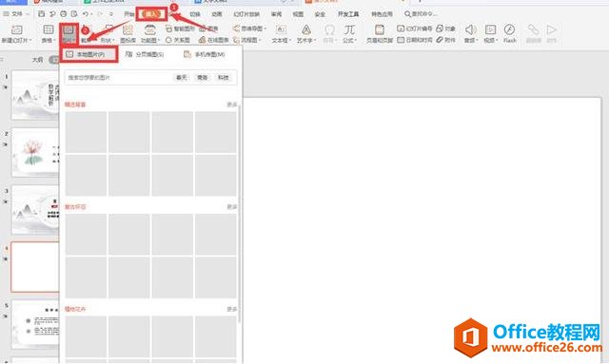Switch to the 切换 Transitions tab
Image resolution: width=609 pixels, height=364 pixels.
click(x=195, y=14)
